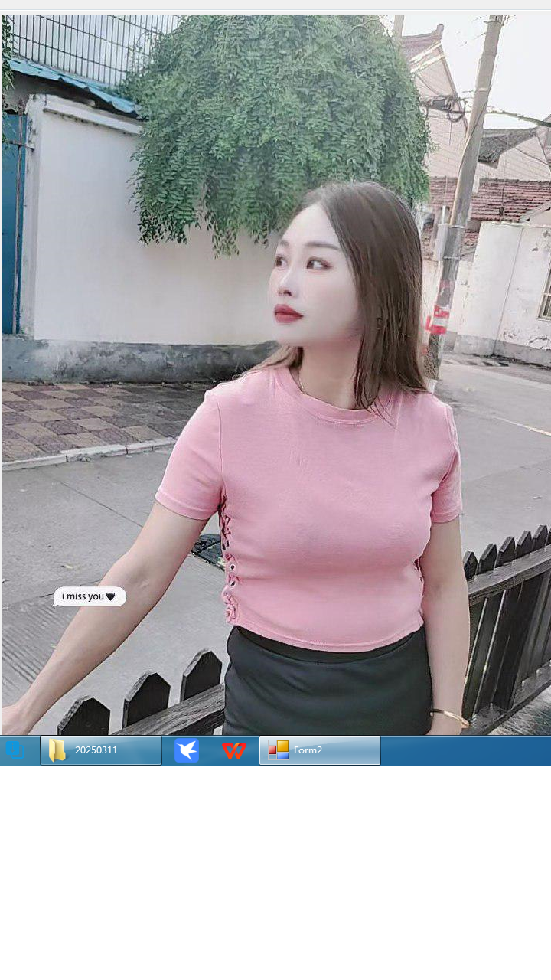Click the empty taskbar area right of Form2
Image resolution: width=551 pixels, height=980 pixels.
(465, 750)
